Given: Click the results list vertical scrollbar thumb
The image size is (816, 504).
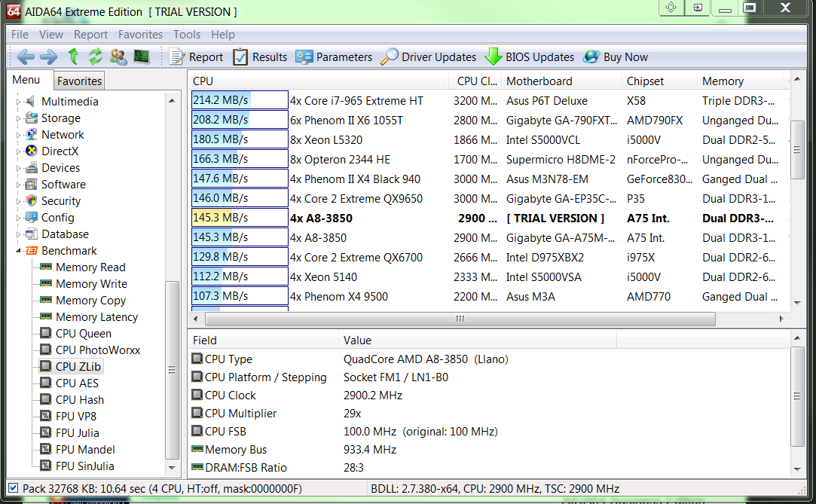Looking at the screenshot, I should (x=796, y=150).
